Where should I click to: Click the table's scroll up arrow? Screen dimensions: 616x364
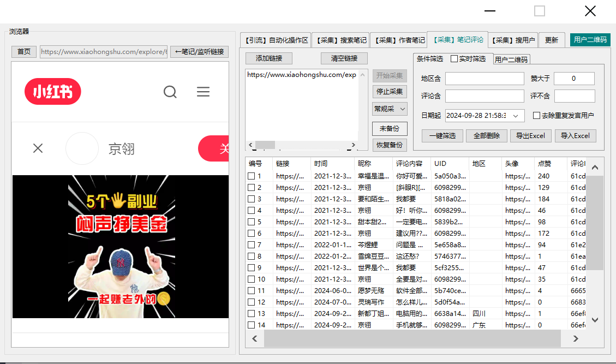pyautogui.click(x=595, y=168)
